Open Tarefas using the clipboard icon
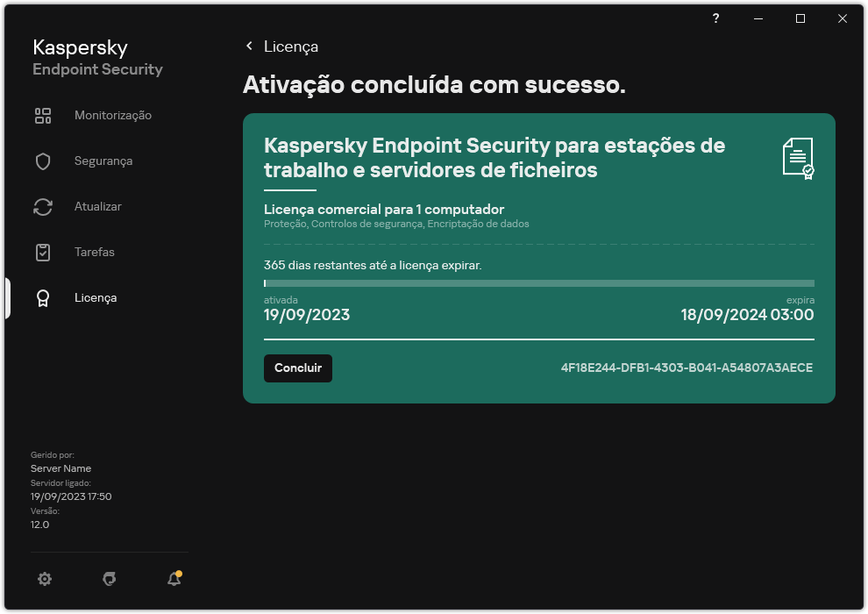This screenshot has height=614, width=868. (43, 252)
